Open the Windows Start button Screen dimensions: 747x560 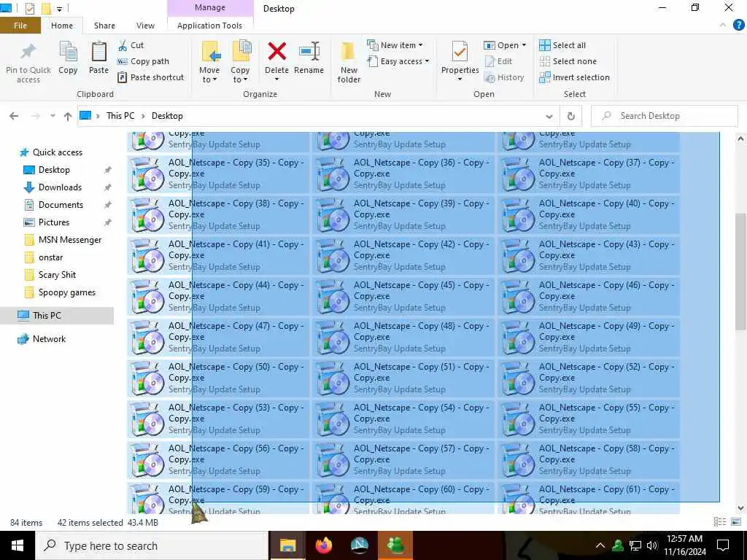pos(18,545)
